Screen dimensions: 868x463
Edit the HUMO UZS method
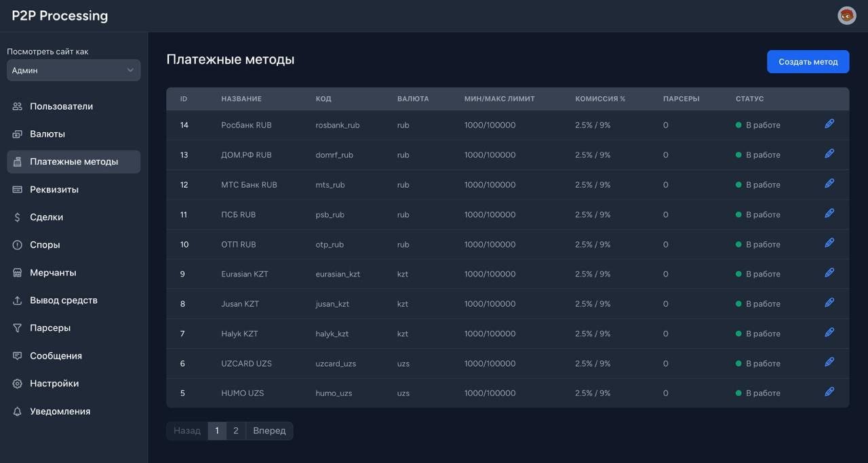click(829, 392)
